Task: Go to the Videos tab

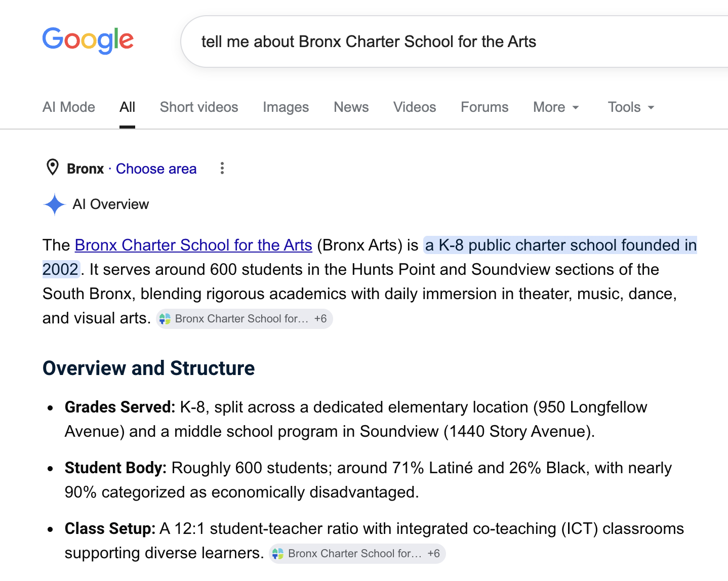Action: (x=415, y=107)
